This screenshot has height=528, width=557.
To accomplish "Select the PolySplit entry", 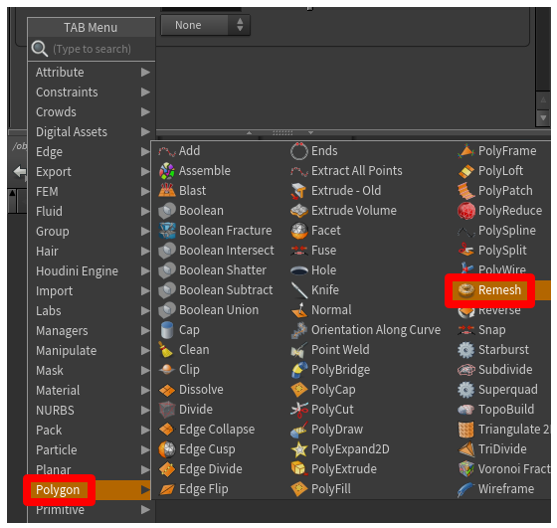I will tap(502, 250).
